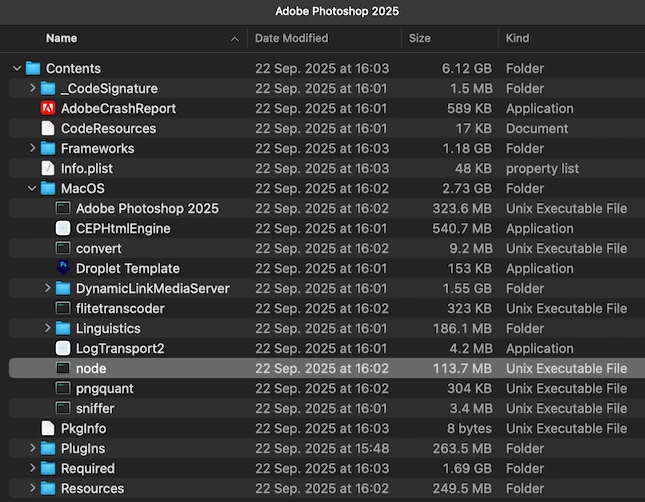This screenshot has height=502, width=645.
Task: Click the Info.plist file icon
Action: point(48,168)
